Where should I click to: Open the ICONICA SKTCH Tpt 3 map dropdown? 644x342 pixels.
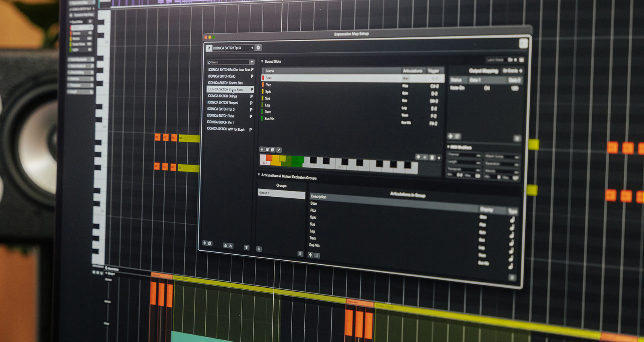[252, 48]
